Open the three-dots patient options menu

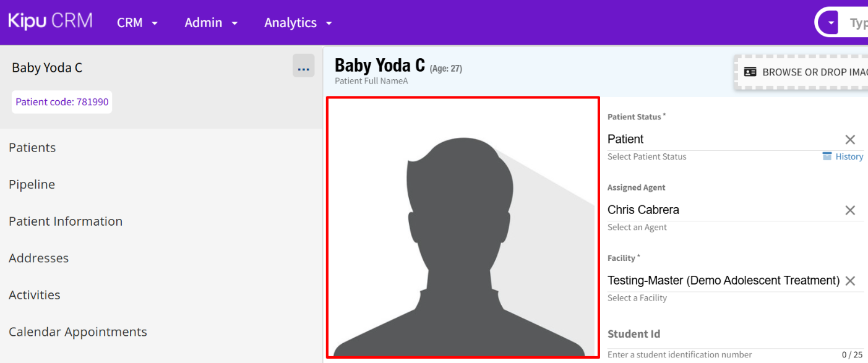point(303,66)
